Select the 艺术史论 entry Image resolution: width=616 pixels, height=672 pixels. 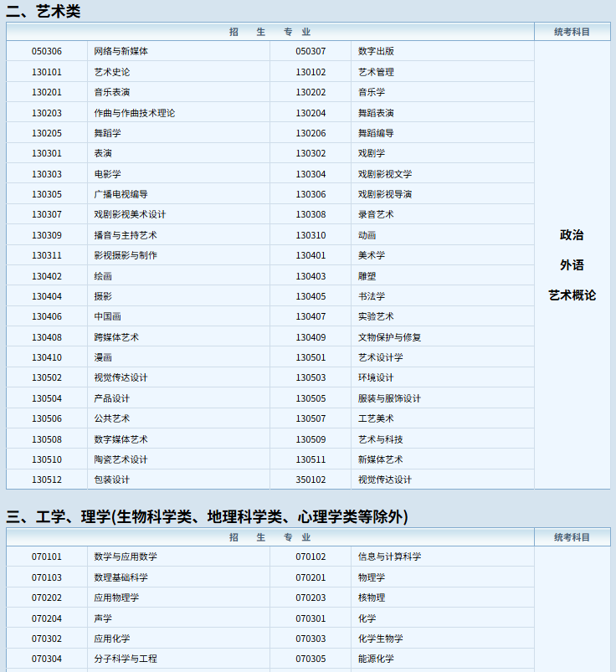112,72
